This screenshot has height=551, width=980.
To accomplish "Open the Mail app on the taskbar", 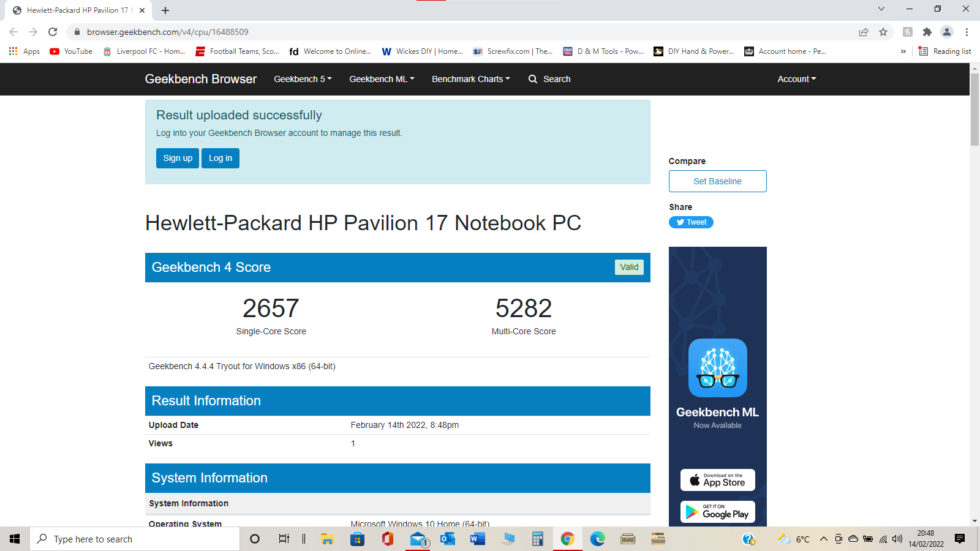I will [418, 539].
